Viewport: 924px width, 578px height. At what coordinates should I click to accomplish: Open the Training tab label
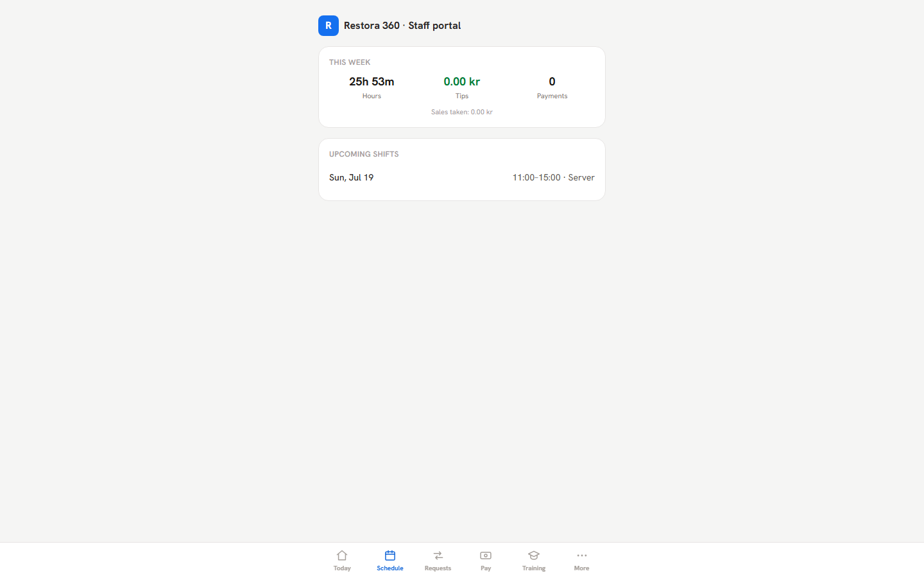(534, 568)
